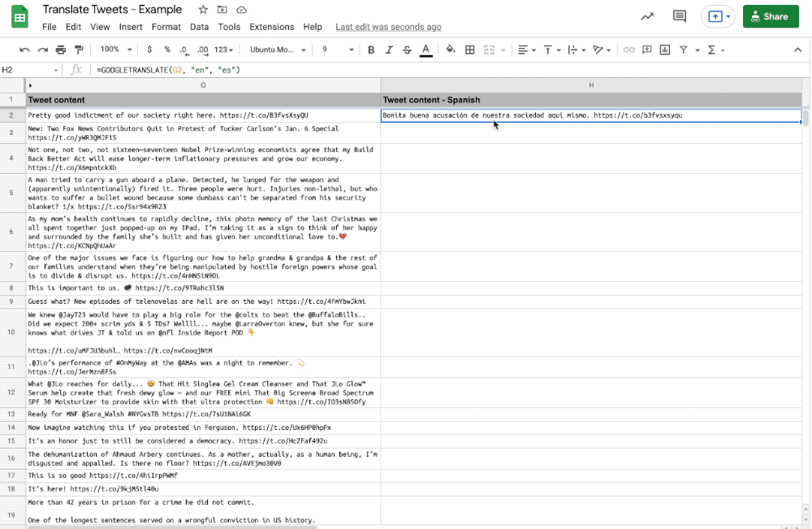
Task: Open the File menu
Action: (50, 27)
